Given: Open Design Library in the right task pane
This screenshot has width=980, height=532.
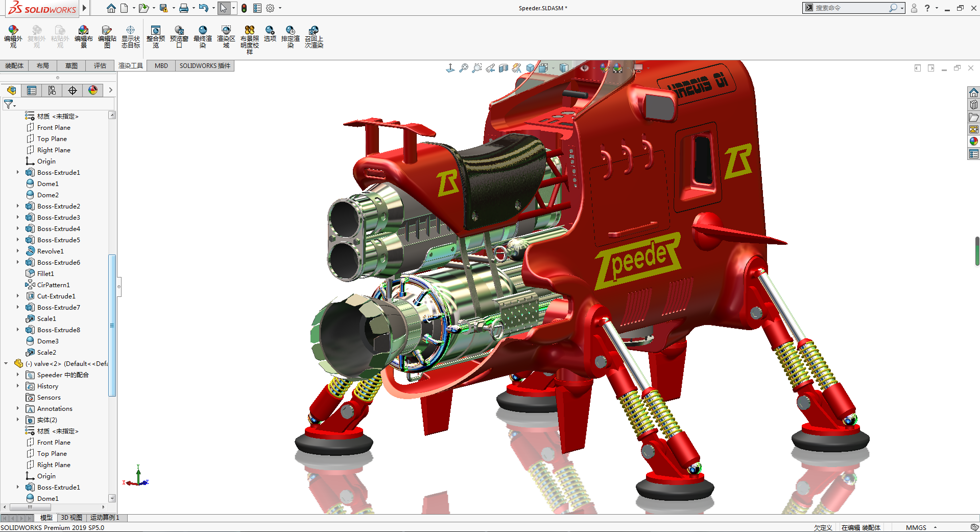Looking at the screenshot, I should coord(973,105).
